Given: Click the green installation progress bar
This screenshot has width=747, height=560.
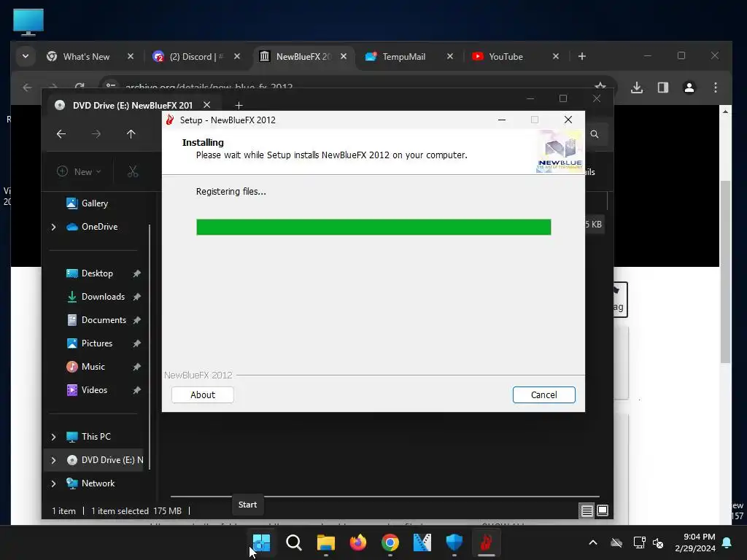Looking at the screenshot, I should coord(373,227).
